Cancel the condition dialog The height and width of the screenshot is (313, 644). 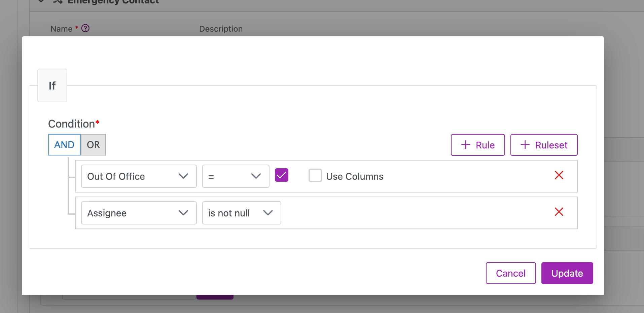tap(511, 273)
